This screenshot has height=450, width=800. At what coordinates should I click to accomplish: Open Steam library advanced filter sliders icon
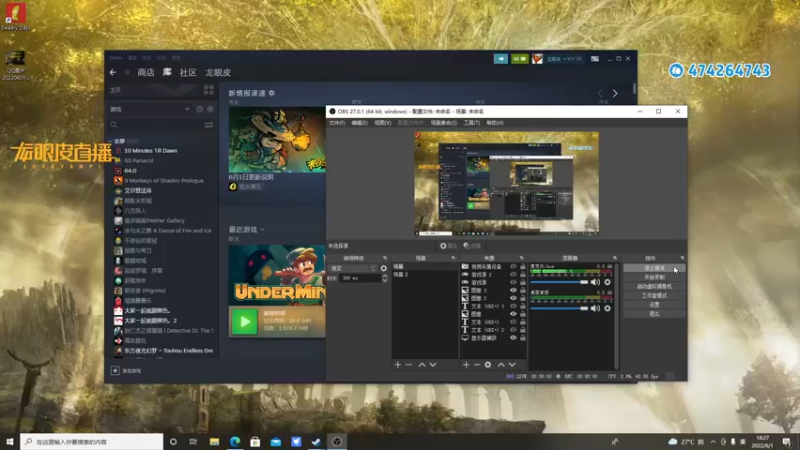click(x=209, y=125)
